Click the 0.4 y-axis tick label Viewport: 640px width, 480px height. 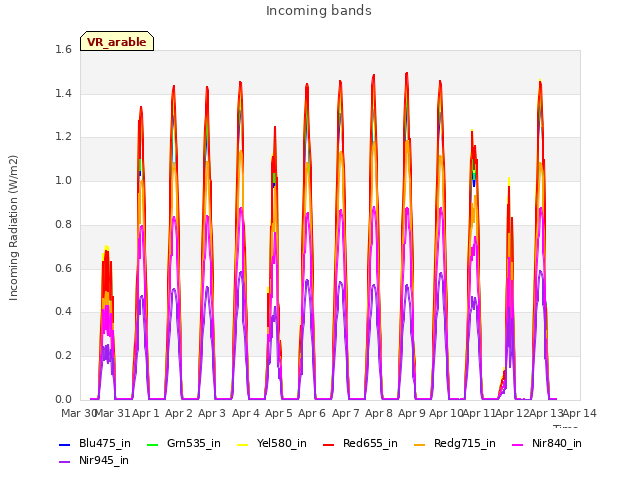63,312
